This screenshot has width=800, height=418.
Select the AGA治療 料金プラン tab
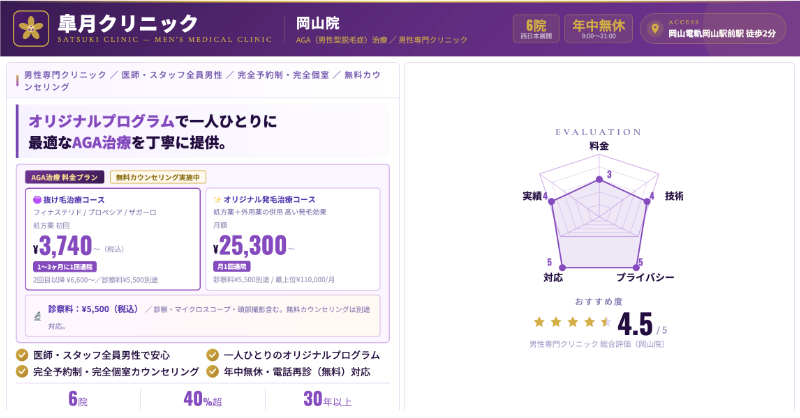coord(64,177)
